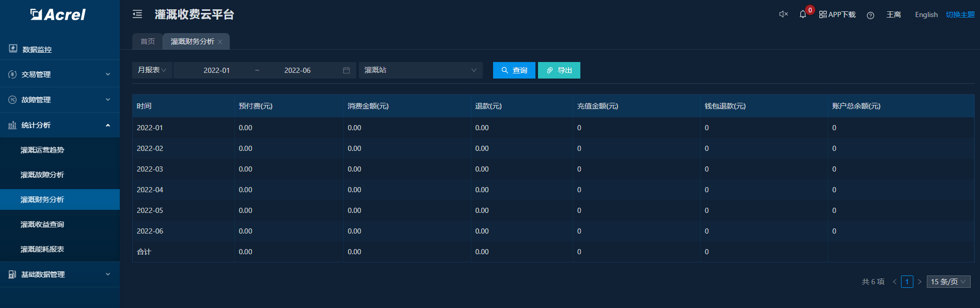Expand the 交易管理 menu
This screenshot has height=308, width=980.
click(x=59, y=74)
